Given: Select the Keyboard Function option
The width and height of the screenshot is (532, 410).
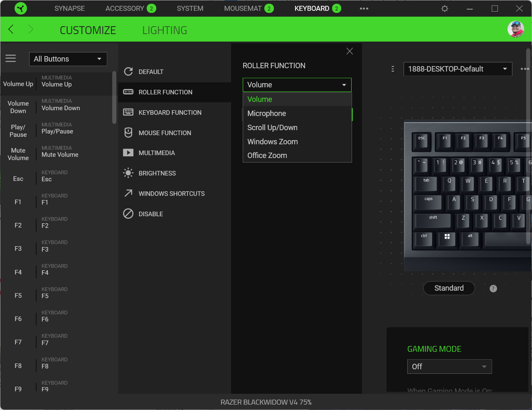Looking at the screenshot, I should tap(175, 112).
